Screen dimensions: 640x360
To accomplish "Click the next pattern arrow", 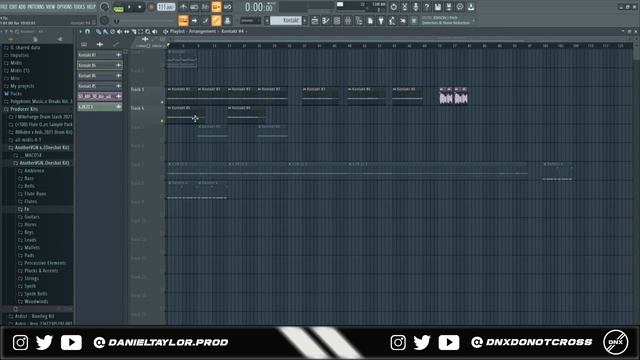I will (304, 20).
